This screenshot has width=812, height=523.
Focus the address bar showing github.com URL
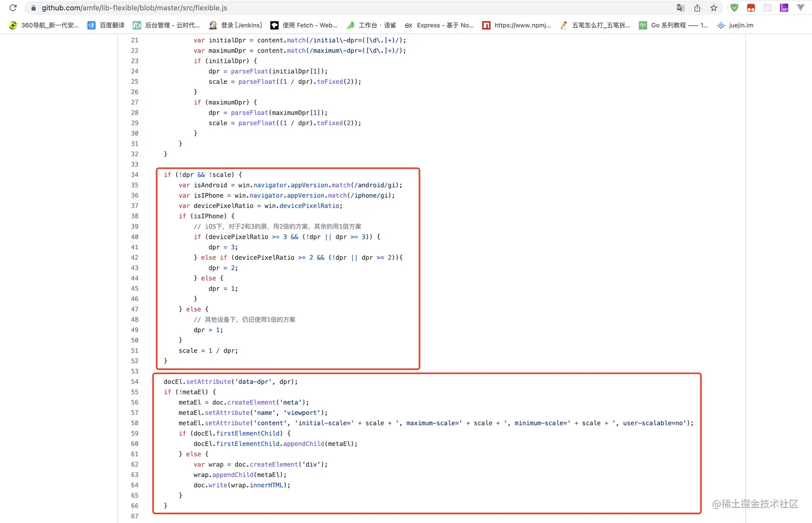(349, 8)
